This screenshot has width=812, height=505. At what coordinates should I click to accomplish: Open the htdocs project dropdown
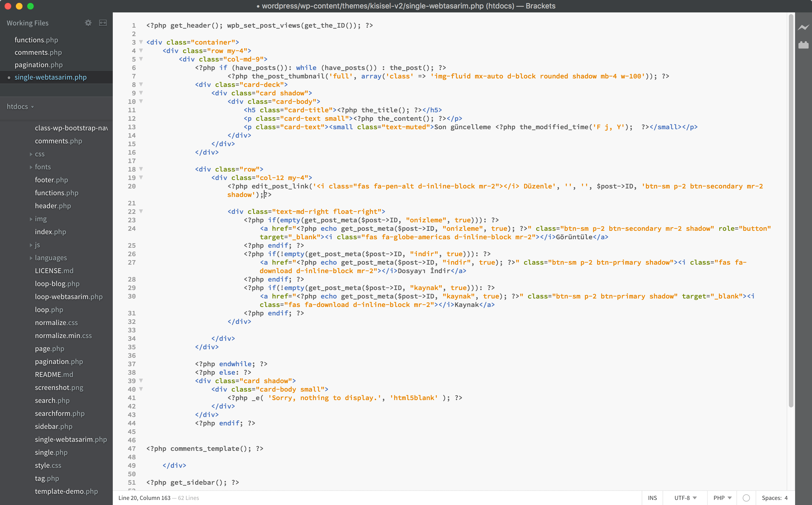[x=20, y=107]
